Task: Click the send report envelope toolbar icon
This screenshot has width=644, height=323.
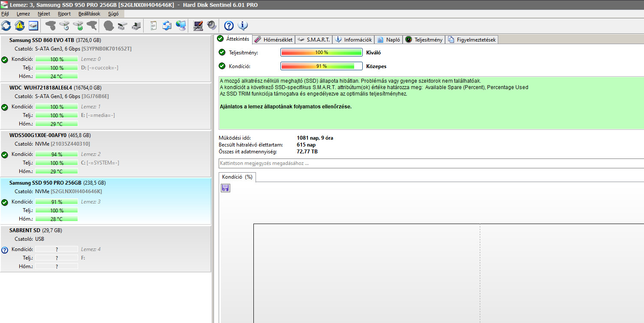Action: click(167, 26)
